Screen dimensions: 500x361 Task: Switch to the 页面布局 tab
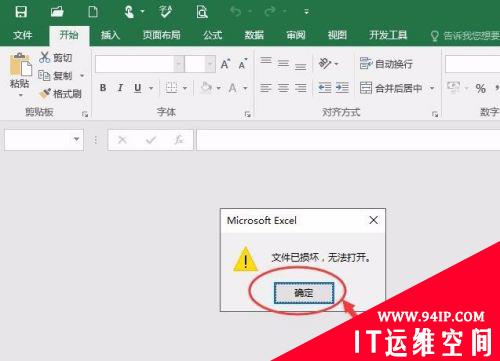coord(162,35)
